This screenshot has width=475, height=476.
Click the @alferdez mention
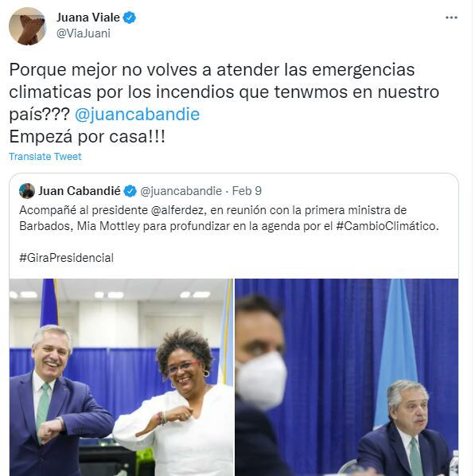[178, 210]
